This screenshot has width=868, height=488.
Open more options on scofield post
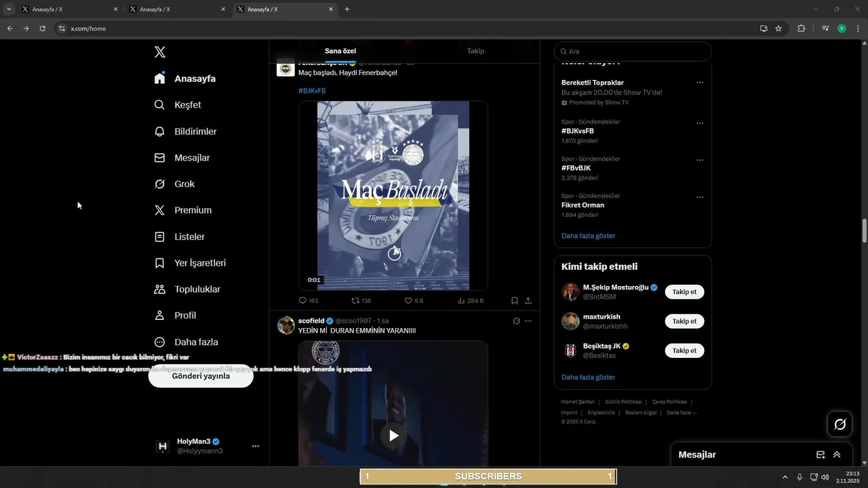point(528,321)
